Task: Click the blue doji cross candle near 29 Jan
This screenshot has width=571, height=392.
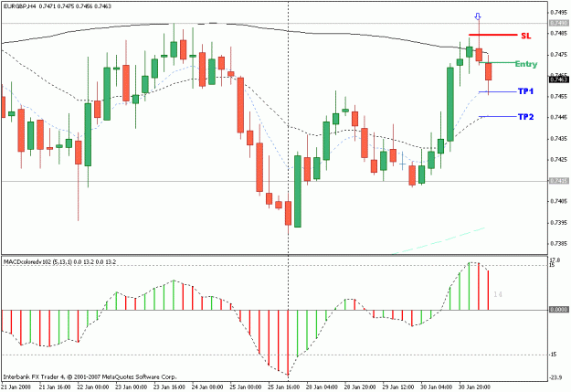Action: pos(402,162)
